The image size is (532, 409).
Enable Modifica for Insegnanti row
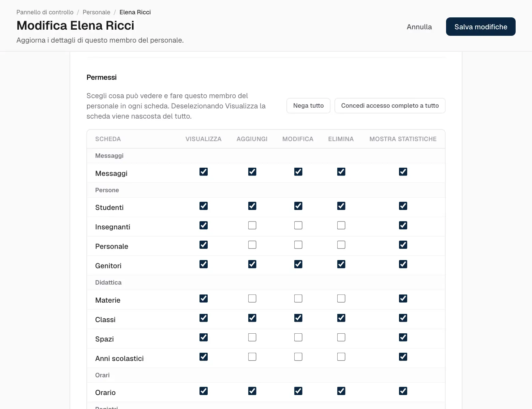pyautogui.click(x=298, y=225)
